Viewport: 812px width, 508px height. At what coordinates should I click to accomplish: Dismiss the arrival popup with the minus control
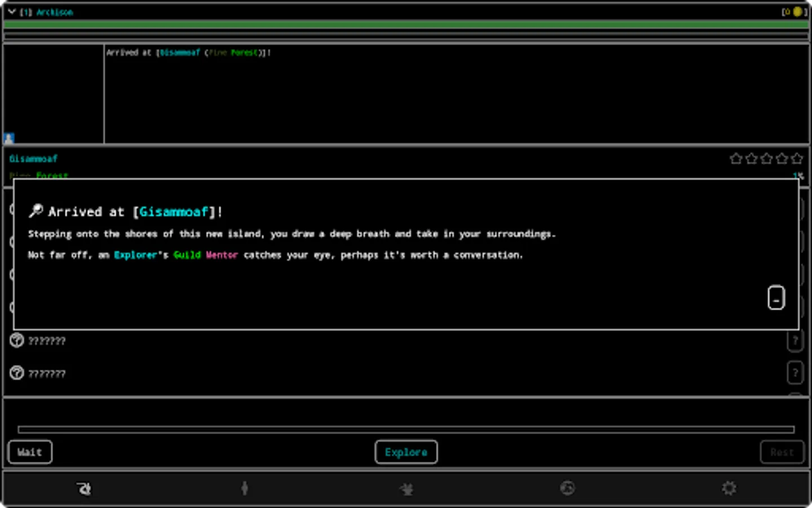coord(776,298)
